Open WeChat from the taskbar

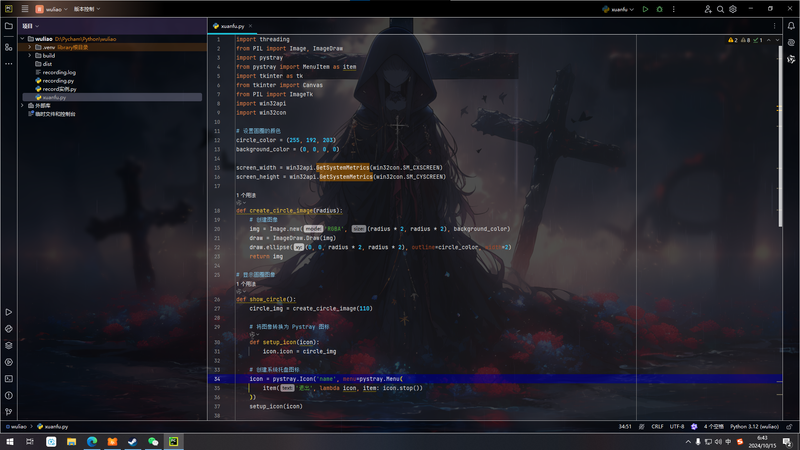tap(153, 441)
